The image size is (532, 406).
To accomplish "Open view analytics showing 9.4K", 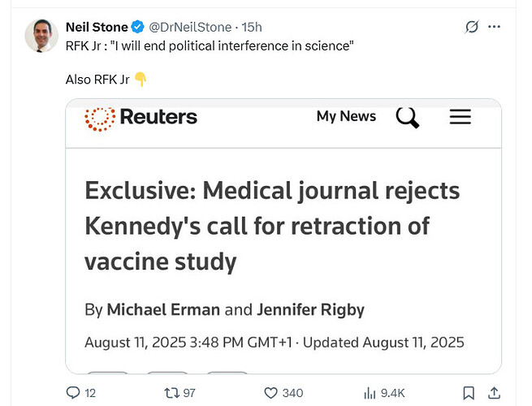I will coord(372,392).
